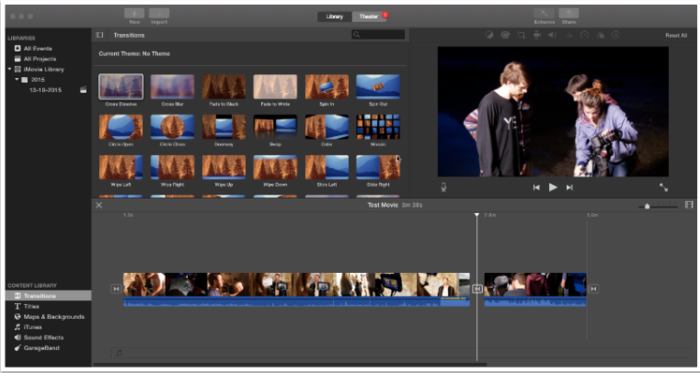The height and width of the screenshot is (373, 700).
Task: Click the voiceover microphone icon
Action: (x=443, y=187)
